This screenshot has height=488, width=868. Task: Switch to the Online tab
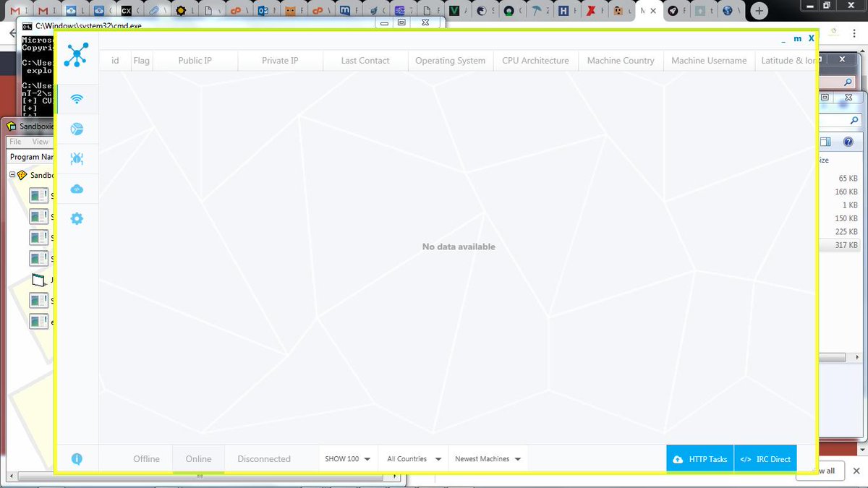[198, 459]
